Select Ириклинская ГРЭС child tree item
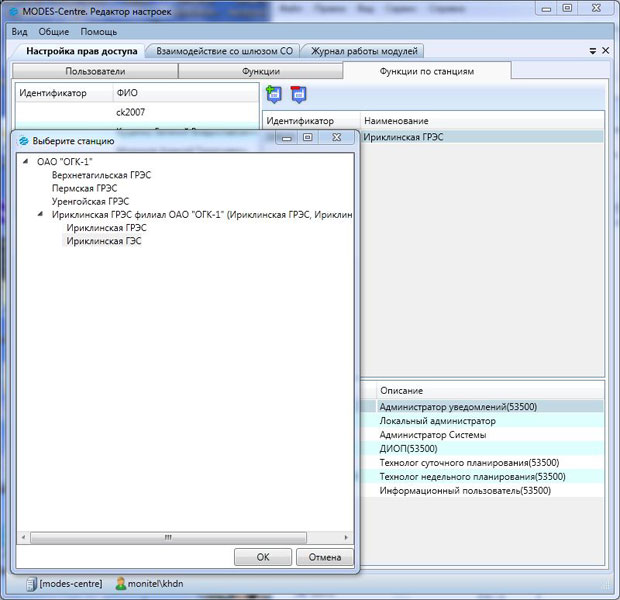This screenshot has width=620, height=600. coord(106,228)
